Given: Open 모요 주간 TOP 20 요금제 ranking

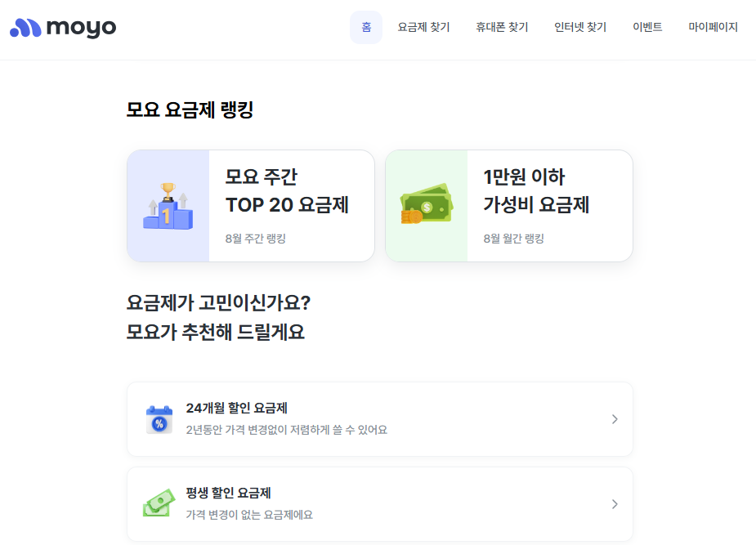Looking at the screenshot, I should tap(249, 204).
